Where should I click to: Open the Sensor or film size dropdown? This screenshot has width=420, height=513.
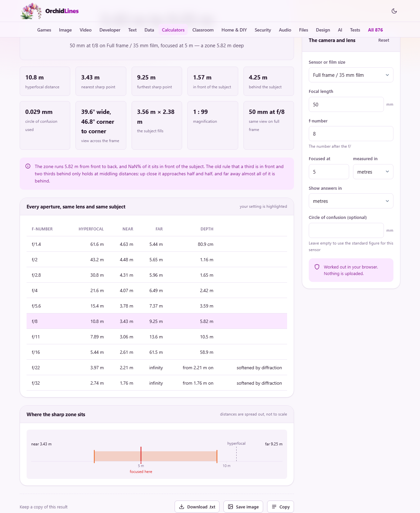click(x=351, y=75)
